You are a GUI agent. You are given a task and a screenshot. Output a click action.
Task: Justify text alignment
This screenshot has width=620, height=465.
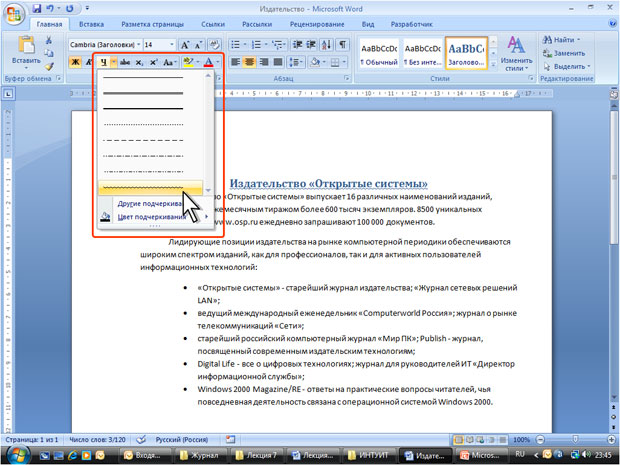tap(278, 62)
